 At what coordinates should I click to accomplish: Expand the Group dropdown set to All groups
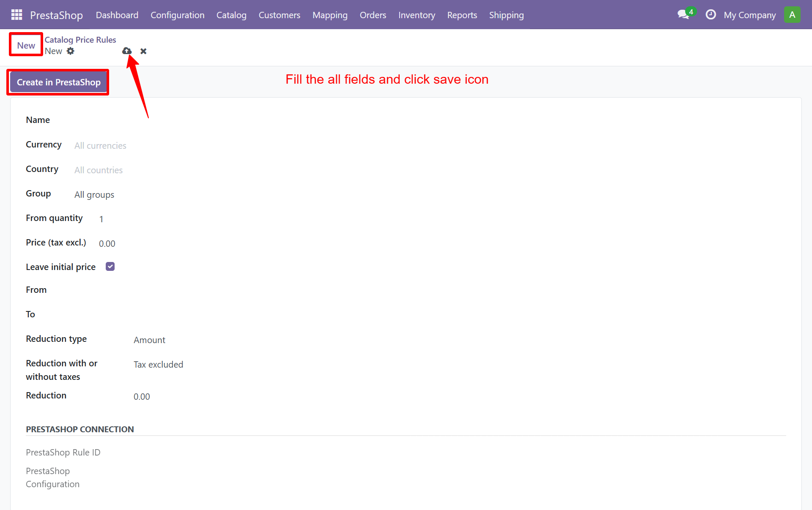94,194
